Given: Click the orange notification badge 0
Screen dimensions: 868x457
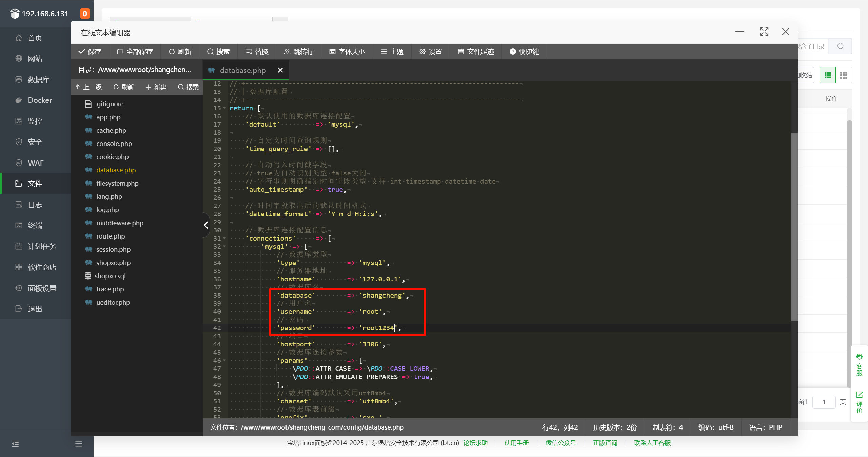Looking at the screenshot, I should 85,14.
